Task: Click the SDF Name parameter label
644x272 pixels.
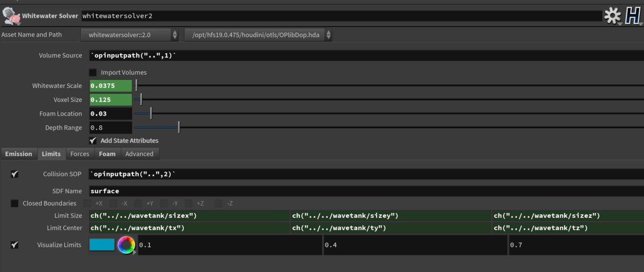Action: (66, 191)
